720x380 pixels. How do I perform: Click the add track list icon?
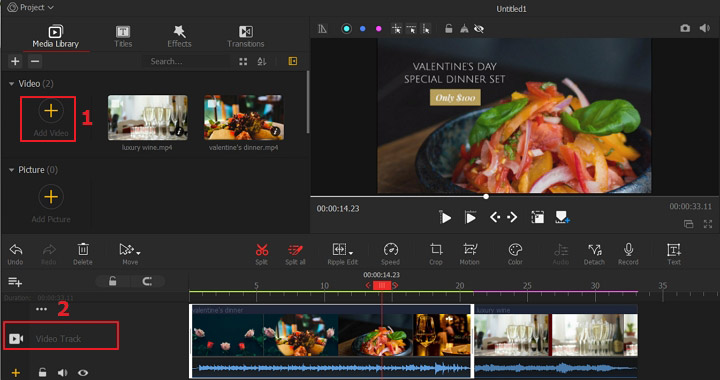pos(15,282)
